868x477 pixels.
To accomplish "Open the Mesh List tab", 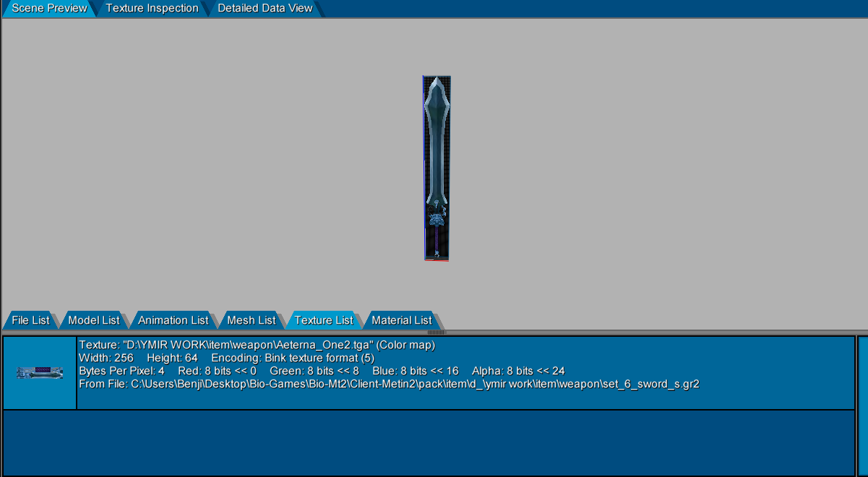I will point(252,320).
